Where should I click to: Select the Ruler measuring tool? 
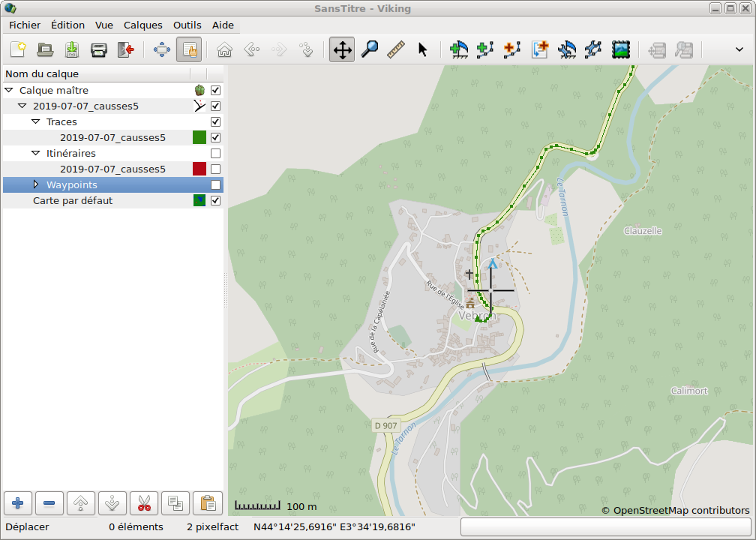point(396,50)
